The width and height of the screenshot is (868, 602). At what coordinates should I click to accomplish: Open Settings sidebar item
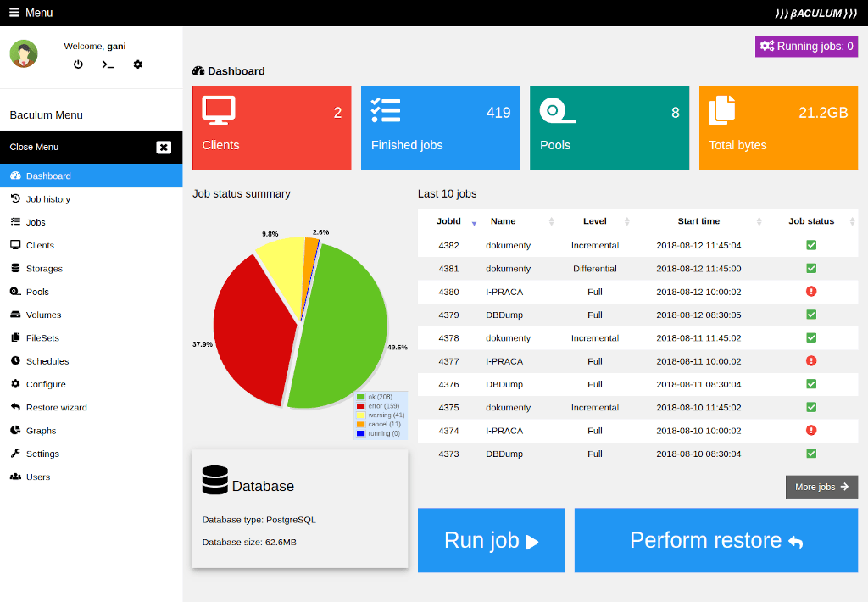92,454
